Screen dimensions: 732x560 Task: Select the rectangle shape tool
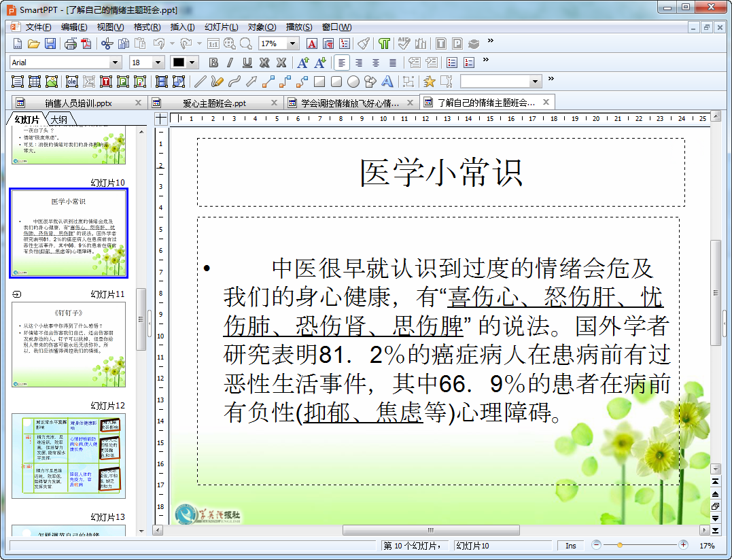click(319, 82)
